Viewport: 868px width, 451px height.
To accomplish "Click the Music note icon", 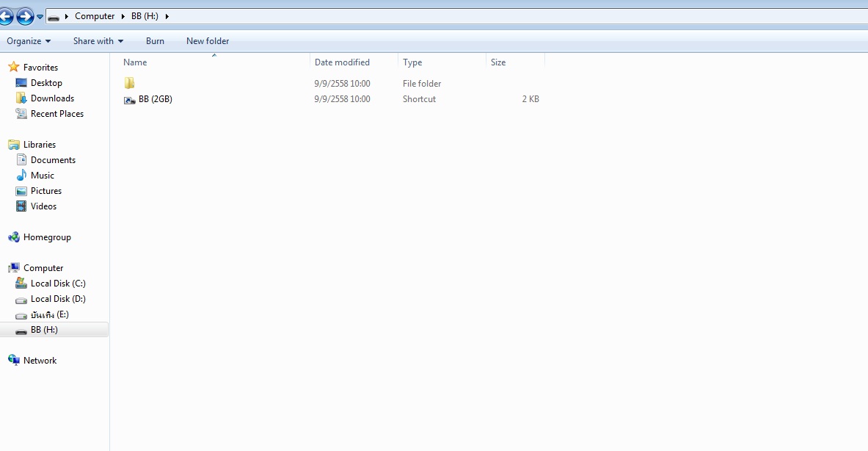I will (21, 175).
